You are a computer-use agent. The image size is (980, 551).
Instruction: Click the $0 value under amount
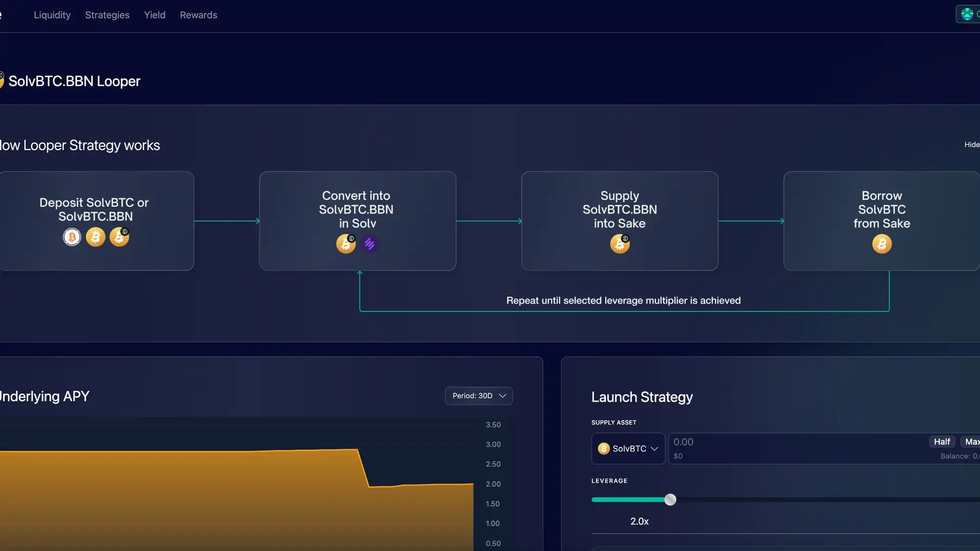click(678, 456)
